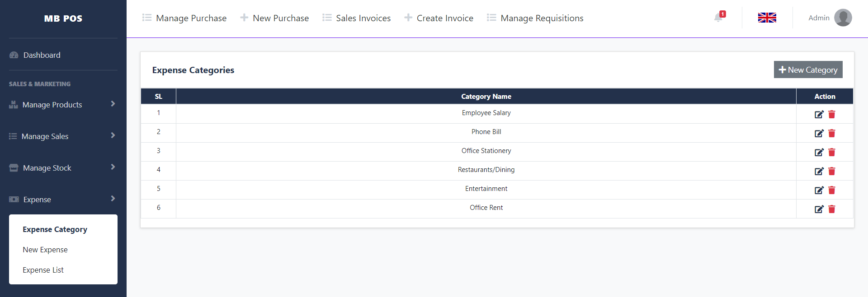This screenshot has height=297, width=868.
Task: Edit the Office Stationery category
Action: click(x=819, y=152)
